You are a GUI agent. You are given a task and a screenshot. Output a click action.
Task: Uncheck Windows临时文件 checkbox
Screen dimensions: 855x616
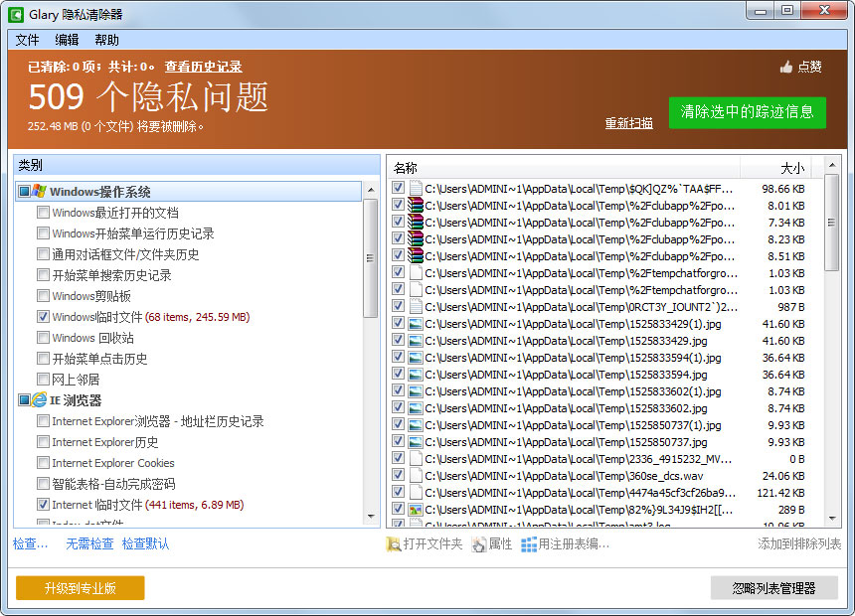(x=43, y=316)
